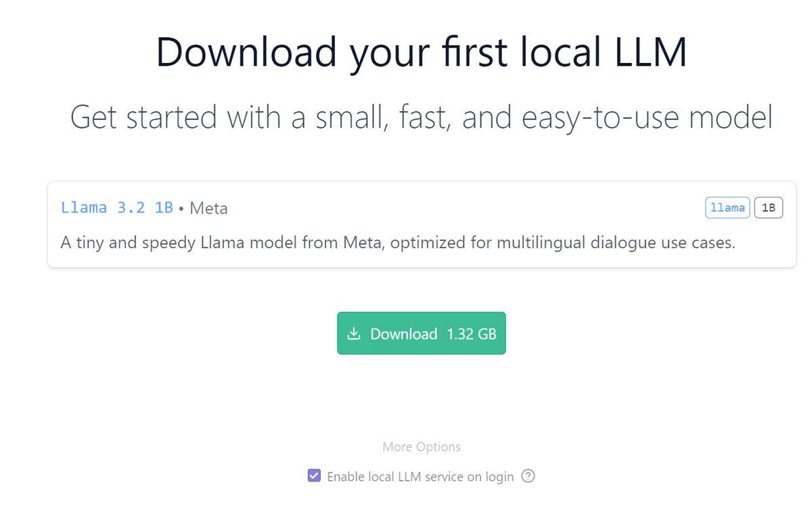
Task: Click the bullet separator before Meta
Action: [x=181, y=209]
